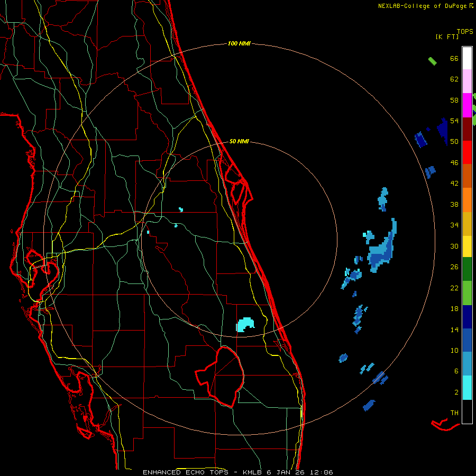Click the '46' legend value
Screen dimensions: 476x476
point(454,163)
